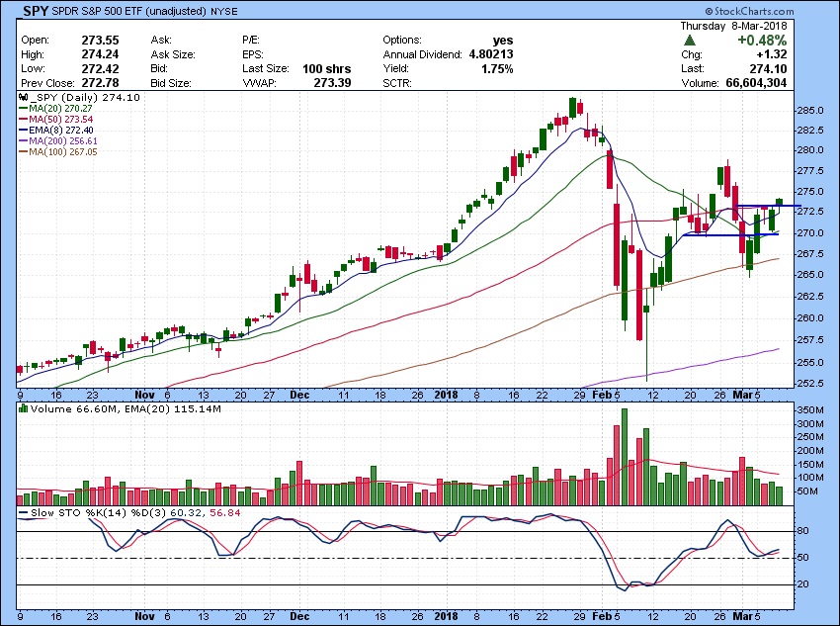Click the 277.5 price axis label
The height and width of the screenshot is (626, 840).
pyautogui.click(x=812, y=171)
